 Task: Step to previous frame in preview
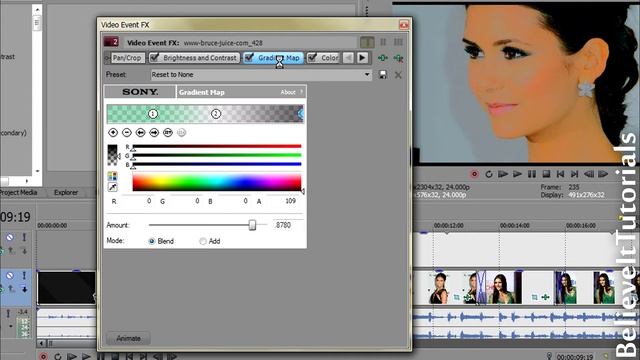589,174
